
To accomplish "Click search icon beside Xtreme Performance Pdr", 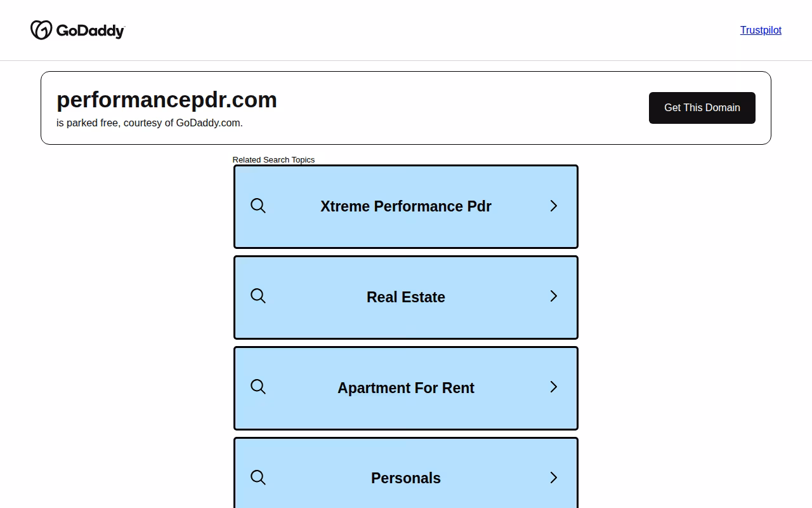I will (258, 206).
